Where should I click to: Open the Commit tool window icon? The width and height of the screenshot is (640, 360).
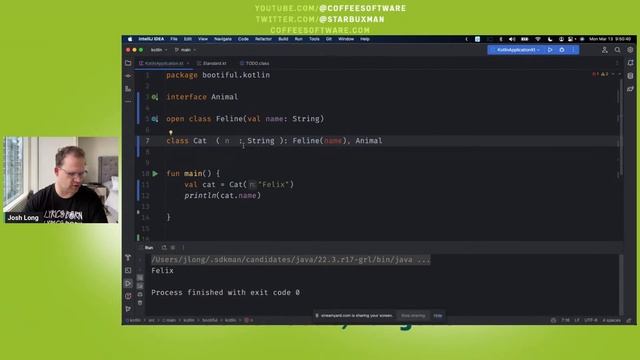(x=128, y=76)
